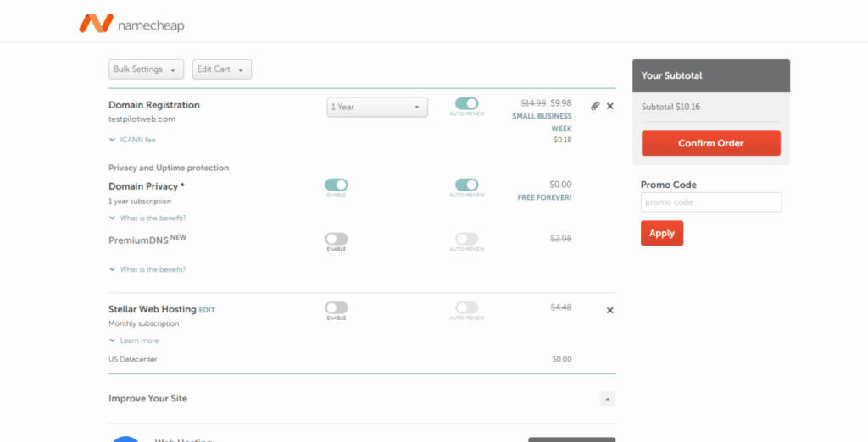
Task: Enable the PremiumDNS toggle
Action: (x=337, y=239)
